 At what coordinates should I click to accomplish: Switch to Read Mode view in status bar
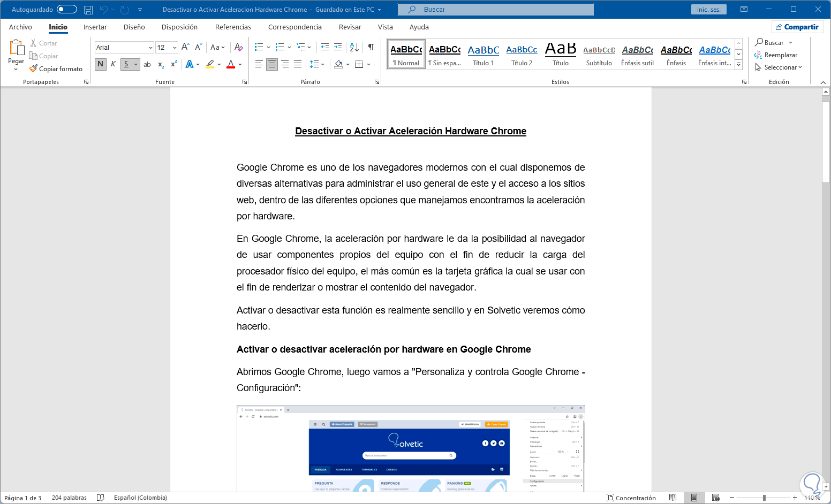coord(673,498)
